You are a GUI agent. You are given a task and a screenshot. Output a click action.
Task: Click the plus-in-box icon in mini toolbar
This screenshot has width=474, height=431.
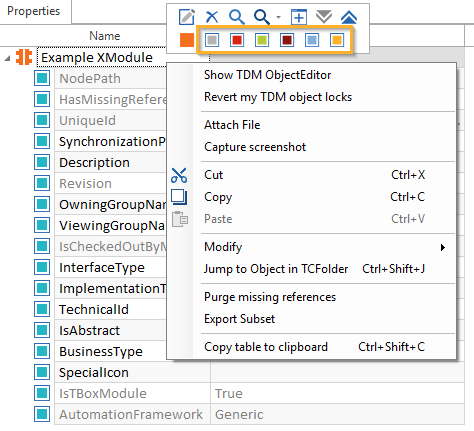point(299,17)
